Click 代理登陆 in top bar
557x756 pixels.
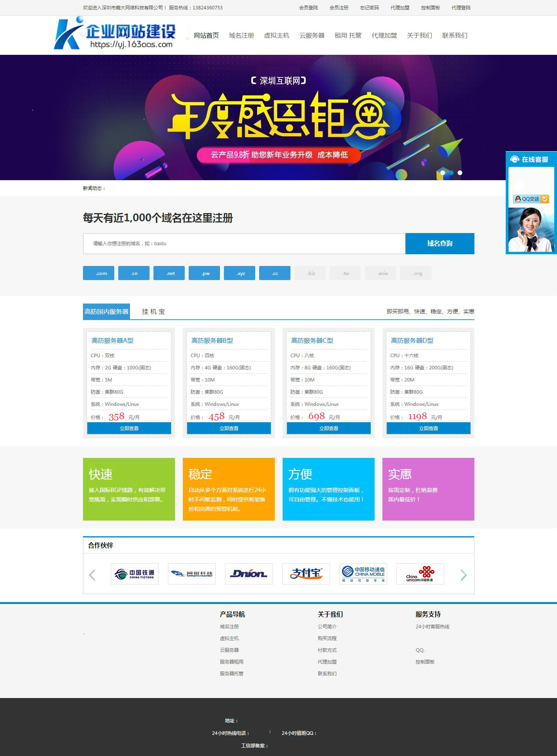461,8
